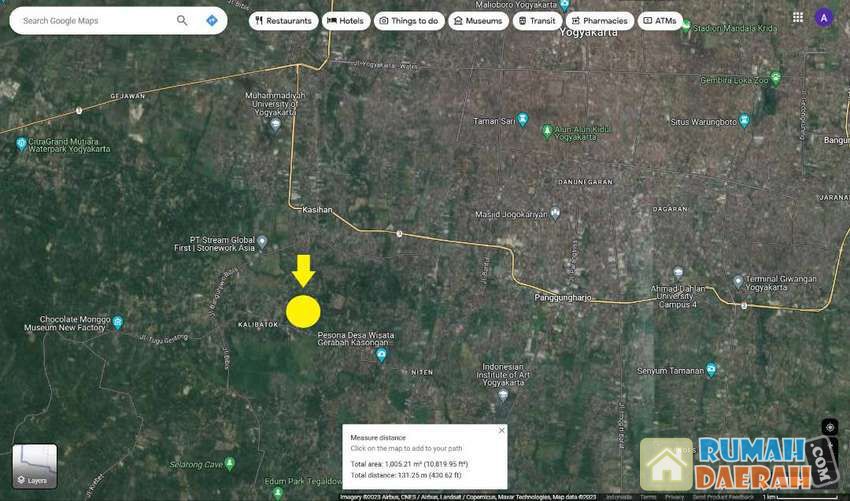Click the Search Google Maps field
This screenshot has height=501, width=850.
(x=95, y=20)
